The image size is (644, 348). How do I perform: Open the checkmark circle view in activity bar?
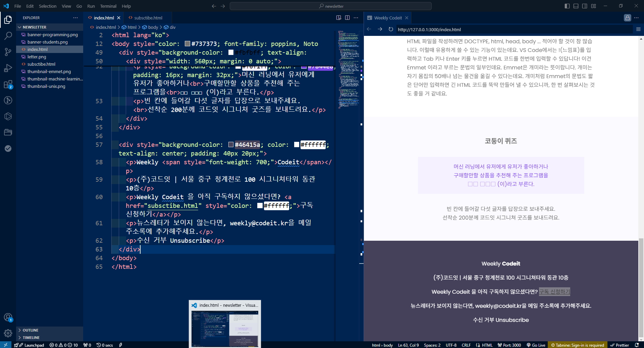pyautogui.click(x=8, y=149)
